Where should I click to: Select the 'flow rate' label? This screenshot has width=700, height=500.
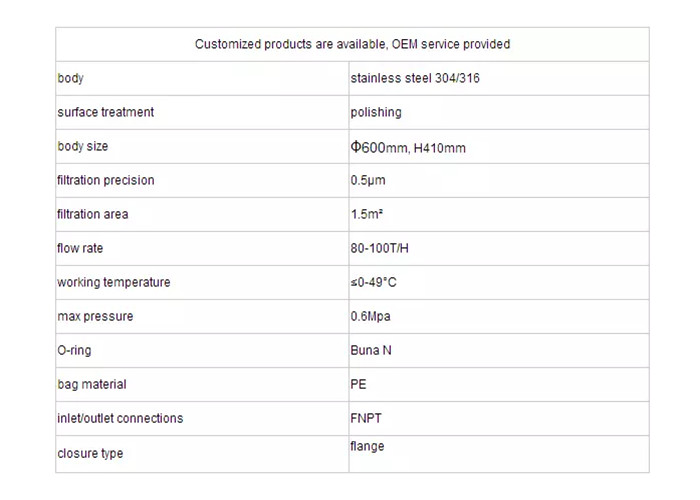pos(80,248)
